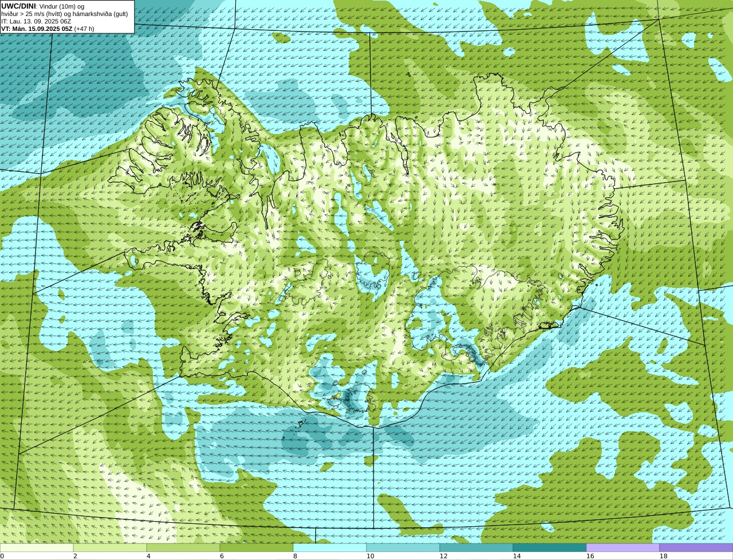Click the 12–14 m/s medium teal legend swatch
The width and height of the screenshot is (733, 560).
pos(476,548)
